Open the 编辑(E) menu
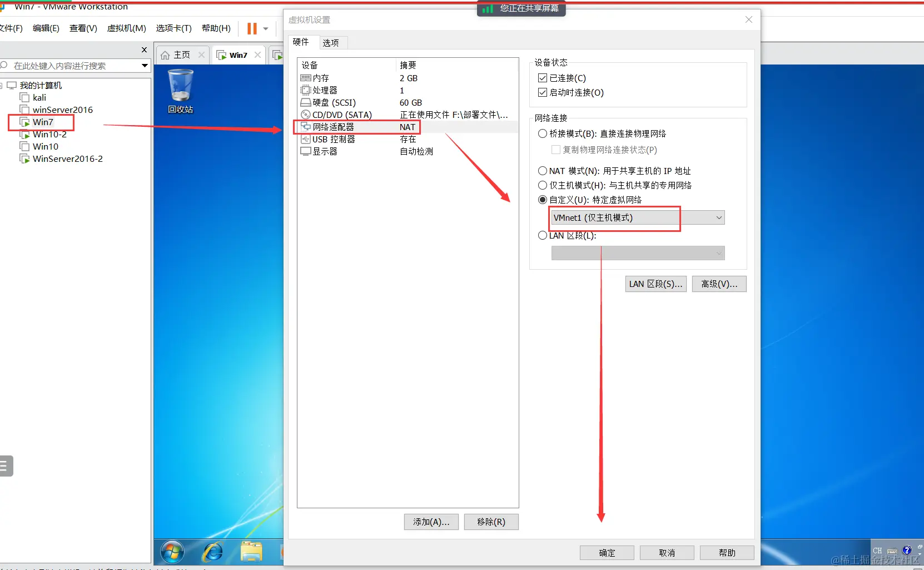Image resolution: width=924 pixels, height=570 pixels. [46, 28]
